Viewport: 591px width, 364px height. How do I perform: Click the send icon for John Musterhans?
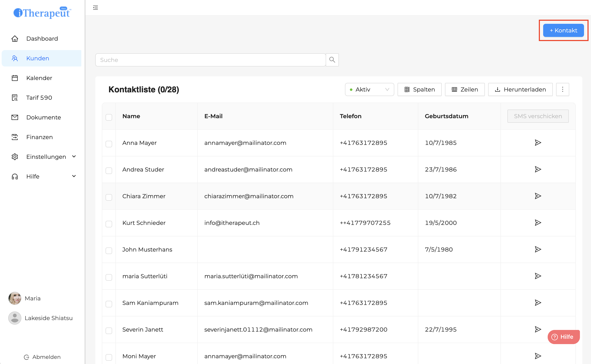coord(538,250)
